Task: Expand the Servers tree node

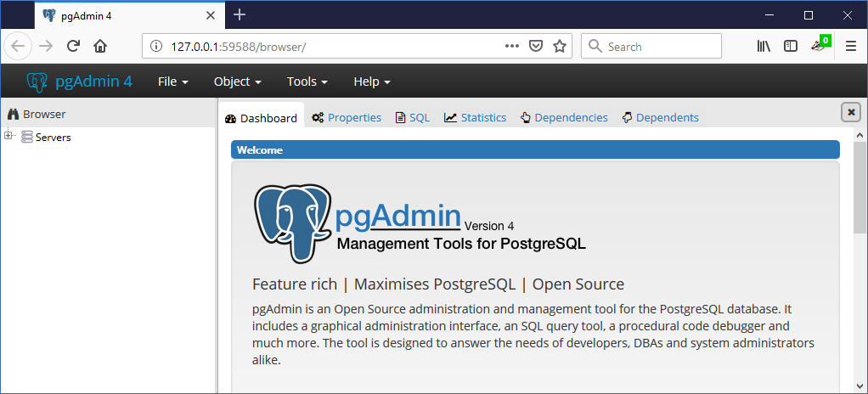Action: click(8, 135)
